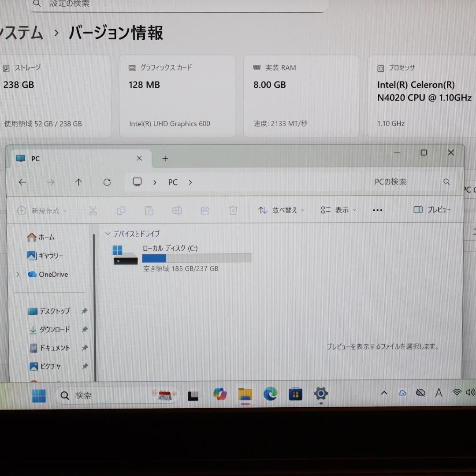Click the Refresh icon in the address bar
Image resolution: width=476 pixels, height=476 pixels.
(107, 182)
